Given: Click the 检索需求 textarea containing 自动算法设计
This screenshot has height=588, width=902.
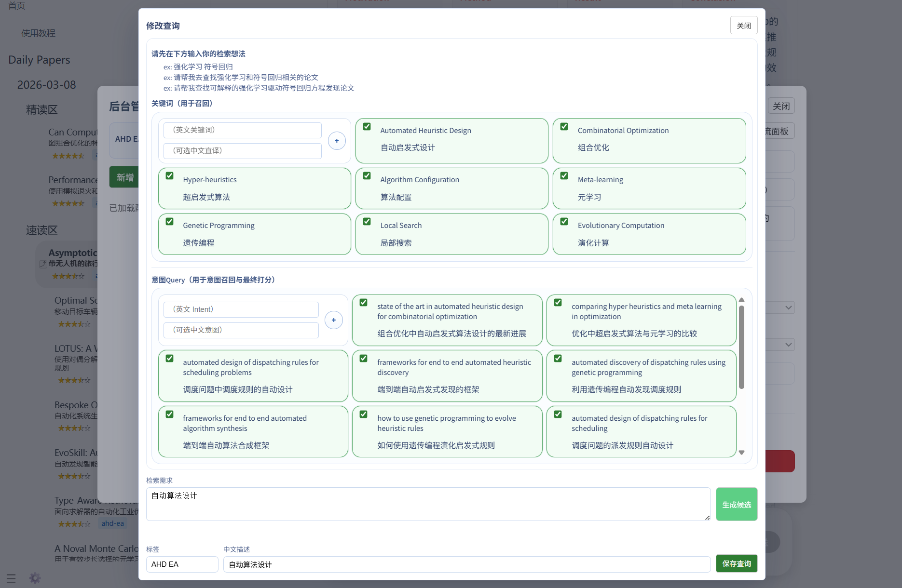Looking at the screenshot, I should pyautogui.click(x=428, y=504).
